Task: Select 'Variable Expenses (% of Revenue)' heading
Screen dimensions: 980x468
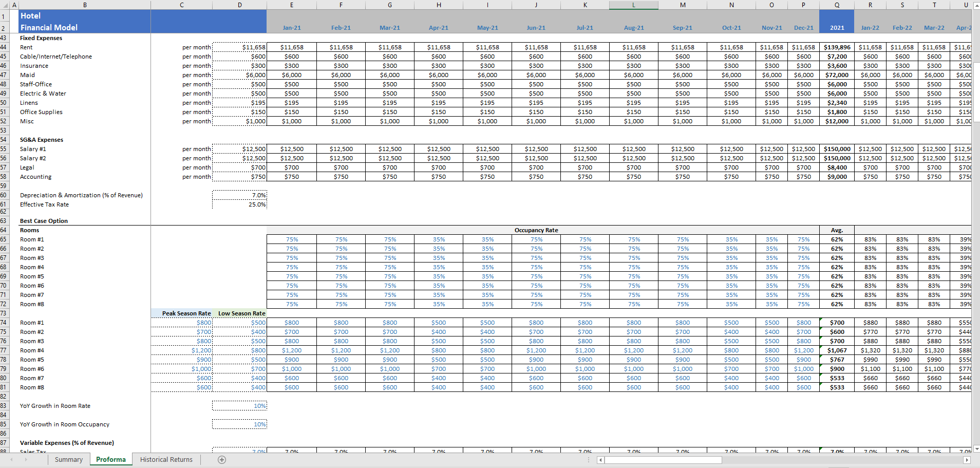Action: point(85,443)
